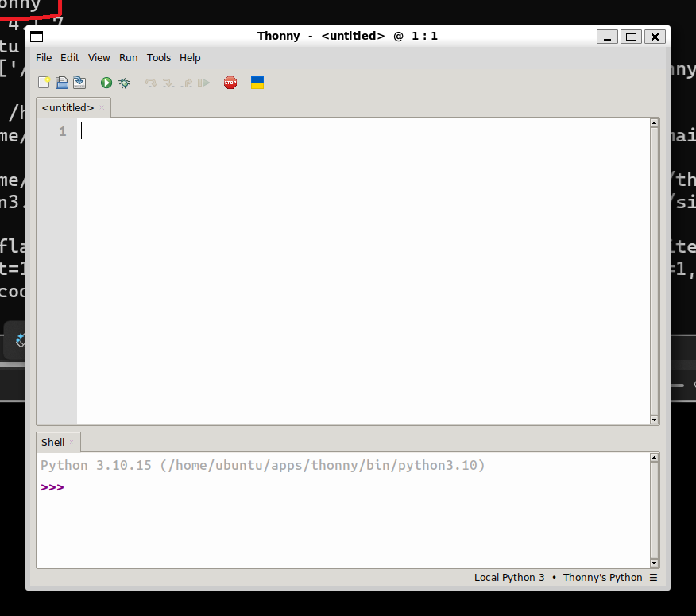Open the window menu icon left of the title
This screenshot has width=696, height=616.
pos(37,37)
